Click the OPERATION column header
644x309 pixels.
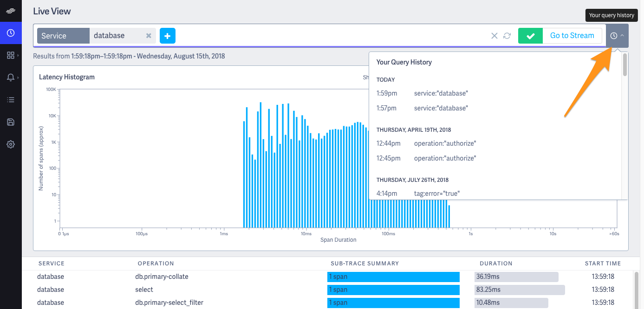point(156,264)
